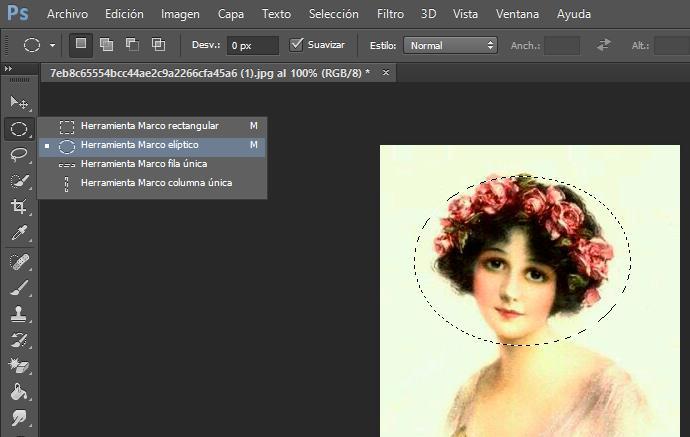
Task: Open the Capa menu
Action: point(231,14)
